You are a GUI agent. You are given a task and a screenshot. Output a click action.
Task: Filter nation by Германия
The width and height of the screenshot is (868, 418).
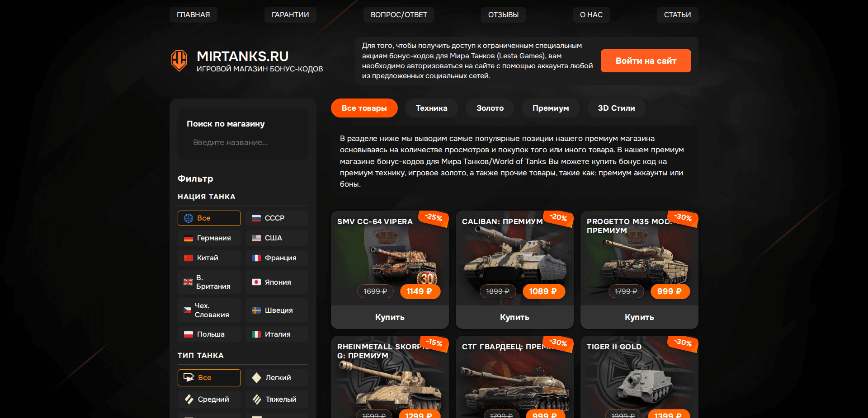coord(209,238)
